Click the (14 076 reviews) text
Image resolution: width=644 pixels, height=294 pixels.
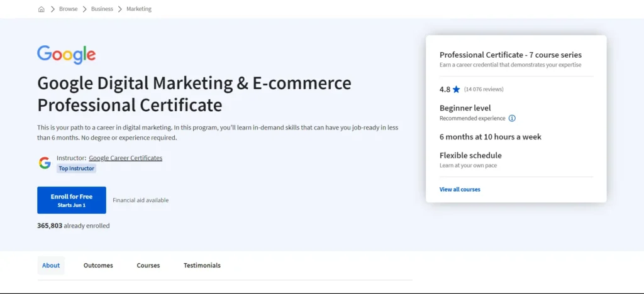pyautogui.click(x=484, y=89)
